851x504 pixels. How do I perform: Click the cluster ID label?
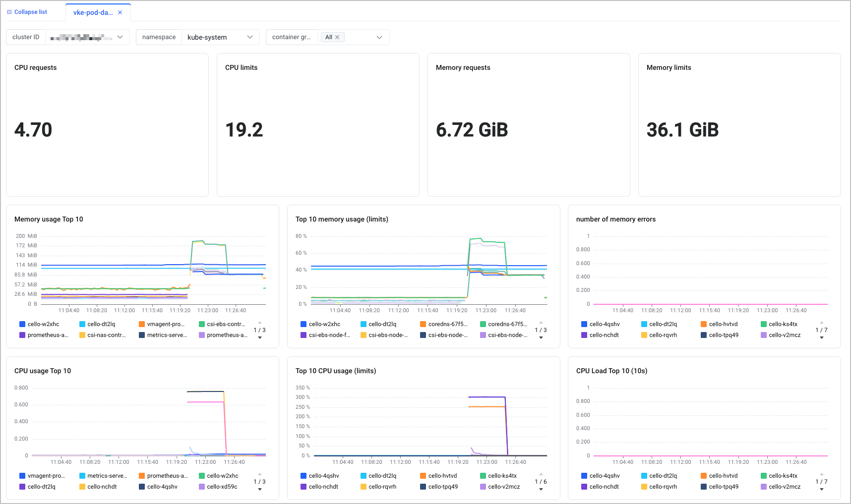tap(26, 37)
